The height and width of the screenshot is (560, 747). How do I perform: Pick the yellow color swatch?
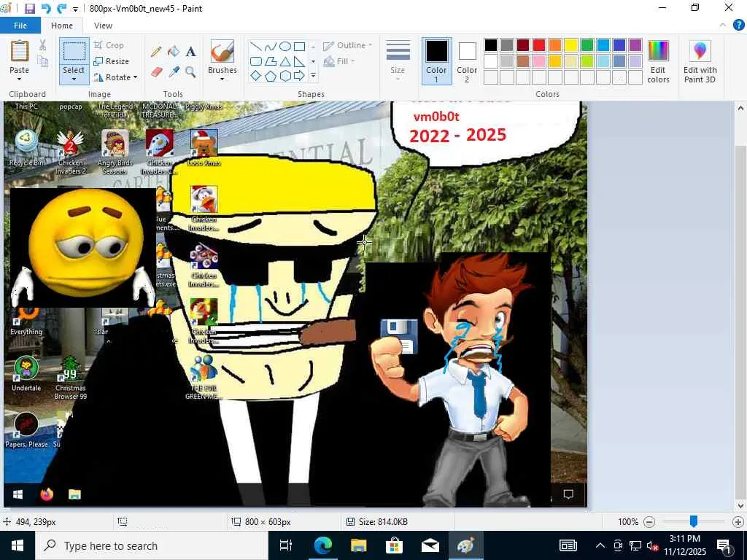click(570, 45)
